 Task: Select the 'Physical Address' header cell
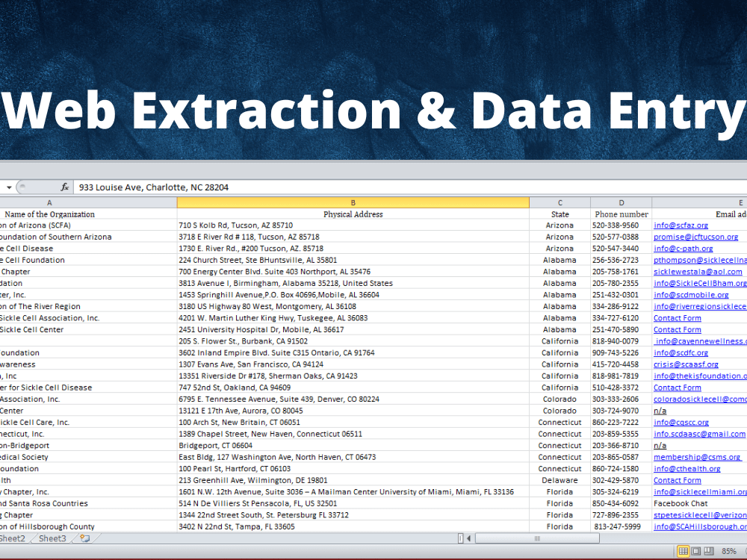(353, 214)
